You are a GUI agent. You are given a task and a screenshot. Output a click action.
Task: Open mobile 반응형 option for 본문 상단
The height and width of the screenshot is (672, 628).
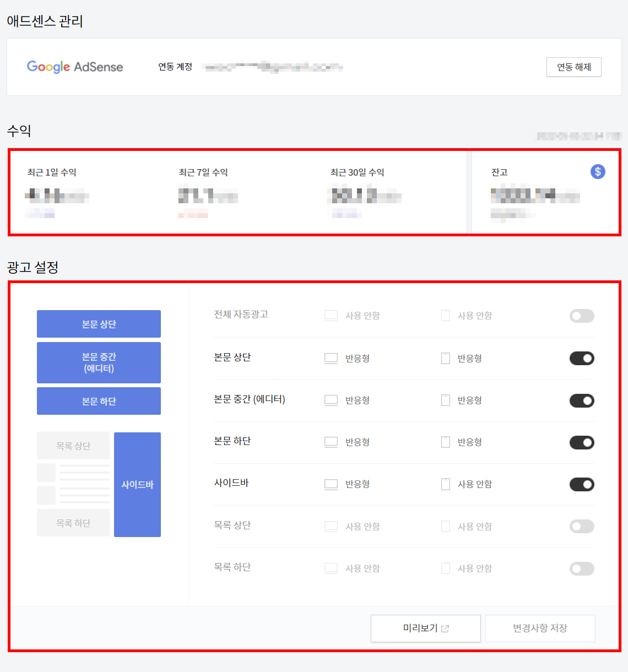470,358
